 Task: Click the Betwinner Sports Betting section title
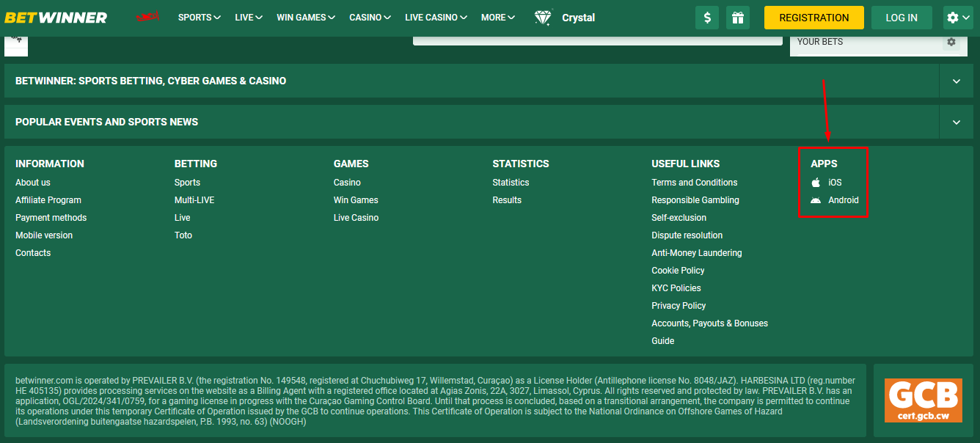point(151,81)
